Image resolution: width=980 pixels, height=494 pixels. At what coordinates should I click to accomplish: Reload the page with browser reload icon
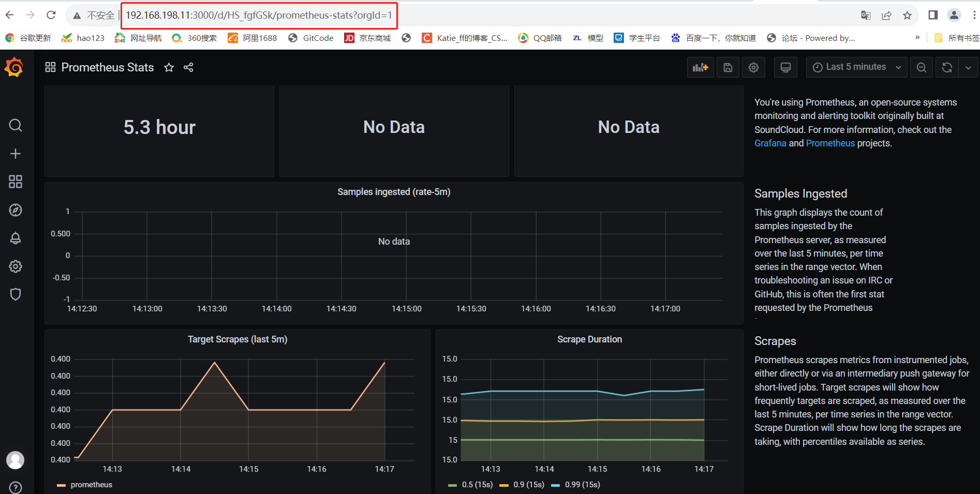click(51, 15)
